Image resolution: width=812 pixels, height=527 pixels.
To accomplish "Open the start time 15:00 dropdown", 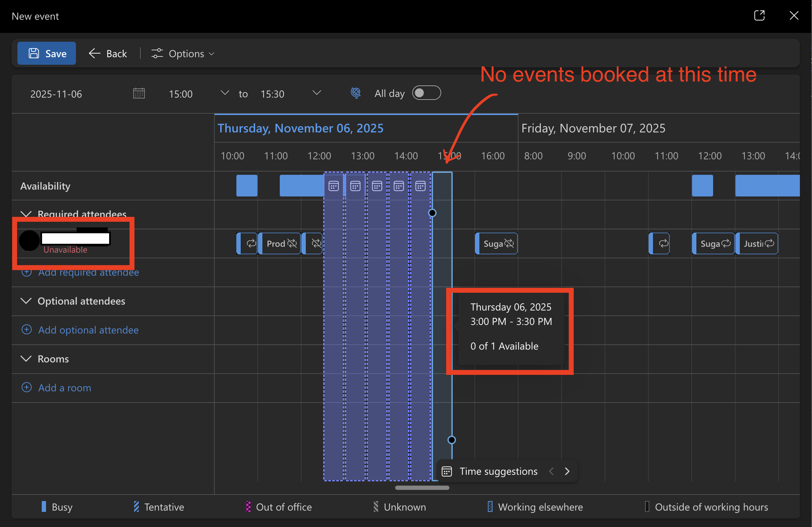I will click(x=225, y=93).
